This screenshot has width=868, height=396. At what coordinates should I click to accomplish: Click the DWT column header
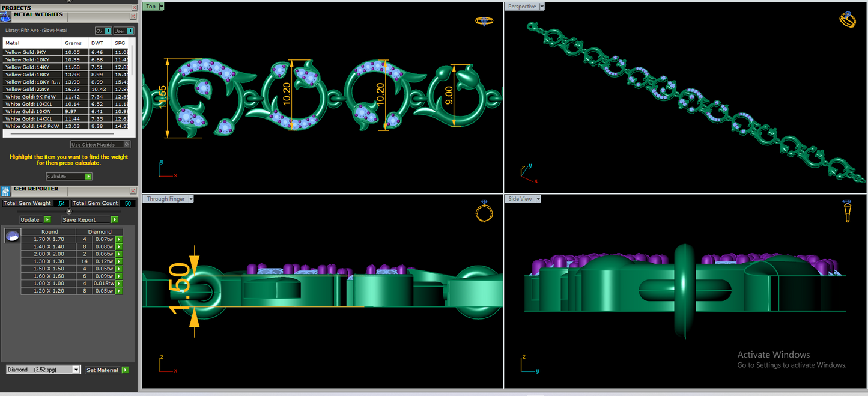pyautogui.click(x=100, y=43)
